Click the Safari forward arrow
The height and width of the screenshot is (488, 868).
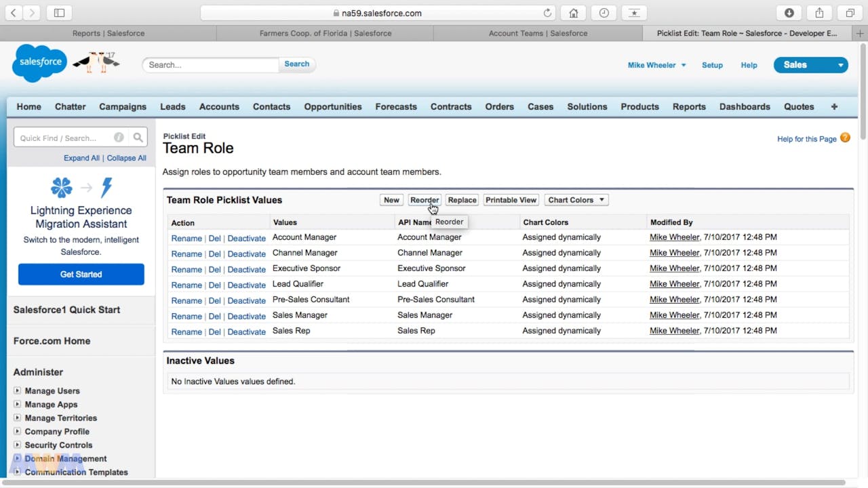[x=32, y=13]
